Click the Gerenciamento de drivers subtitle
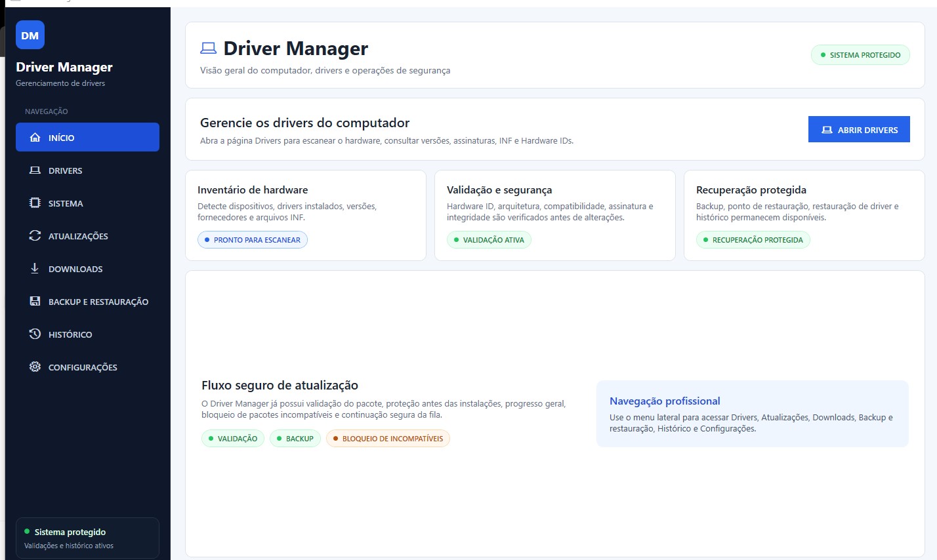 [60, 83]
